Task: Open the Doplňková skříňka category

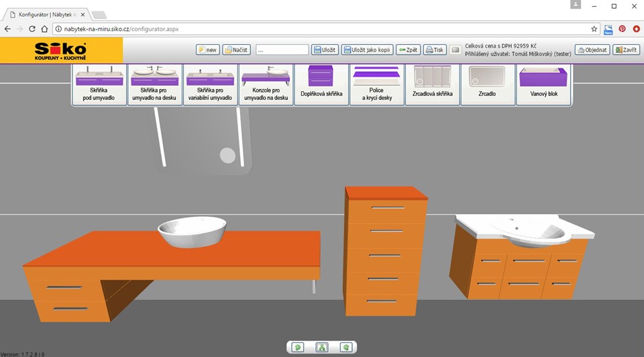Action: click(x=321, y=85)
